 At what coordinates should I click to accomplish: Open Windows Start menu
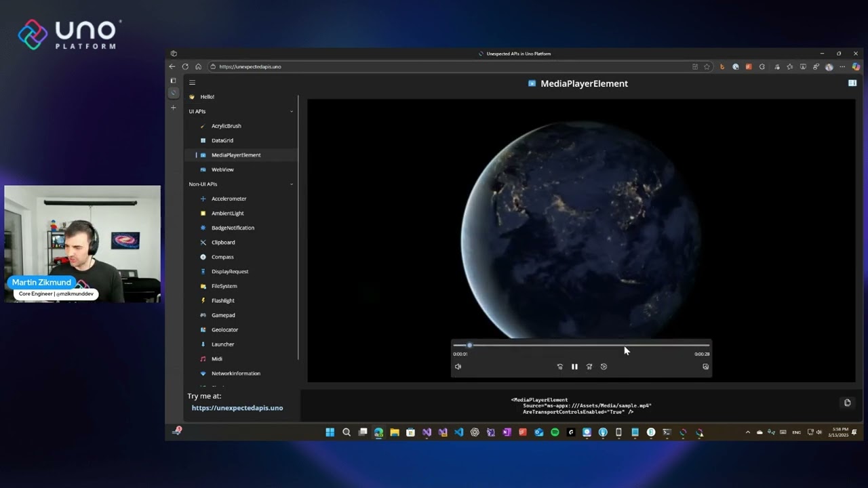330,432
